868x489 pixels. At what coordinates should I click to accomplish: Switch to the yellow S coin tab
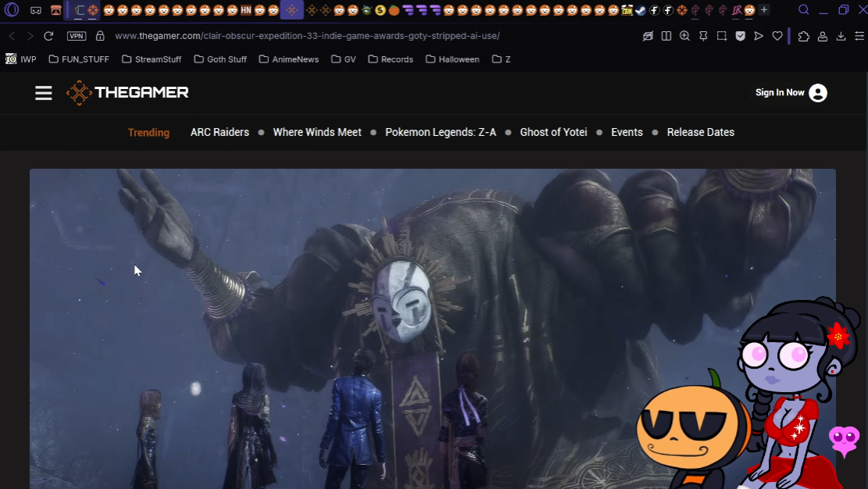coord(380,10)
